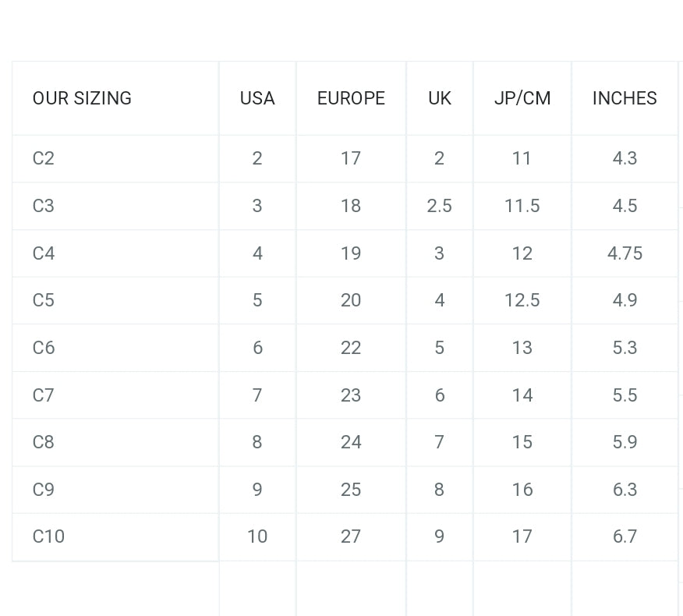Select the UK size 2.5 cell
683x616 pixels.
[440, 206]
